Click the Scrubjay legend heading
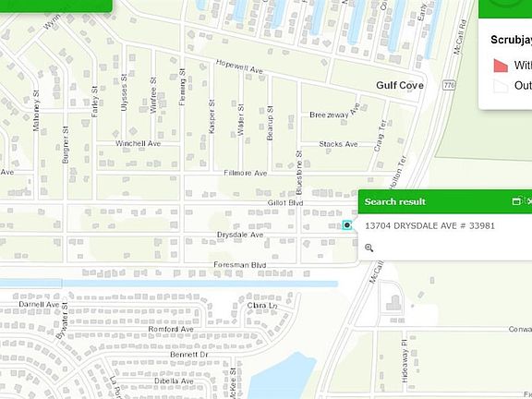The image size is (532, 399). (511, 40)
